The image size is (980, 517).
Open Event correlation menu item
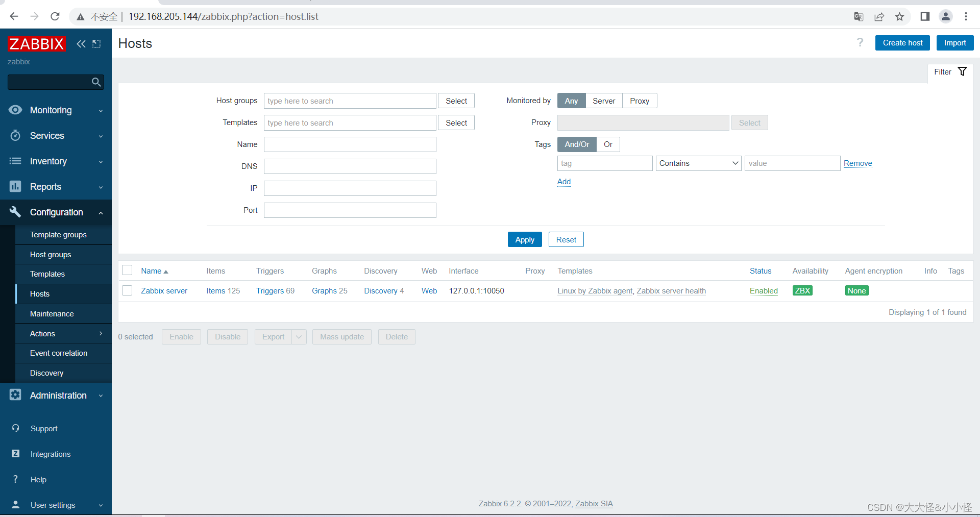click(63, 353)
